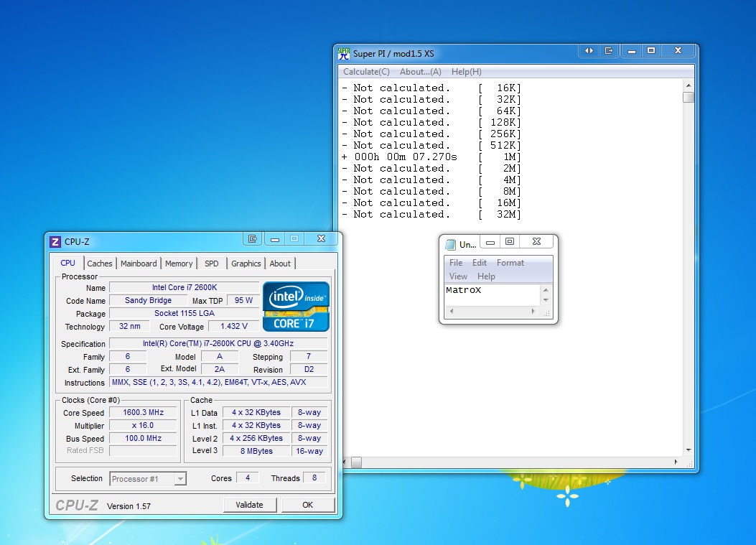The image size is (756, 545).
Task: Click the pin/arrows icon on Super PI title bar
Action: pos(588,50)
